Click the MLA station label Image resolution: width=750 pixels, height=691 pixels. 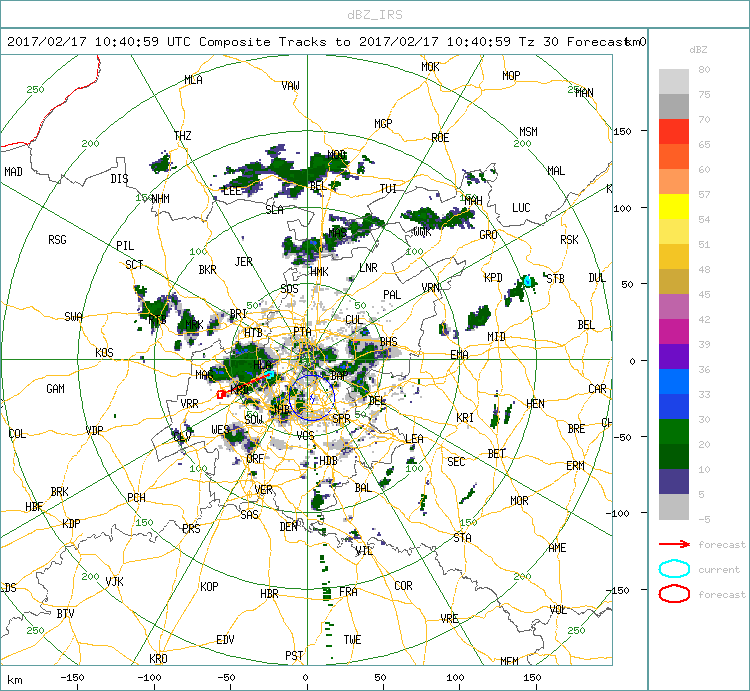point(193,80)
